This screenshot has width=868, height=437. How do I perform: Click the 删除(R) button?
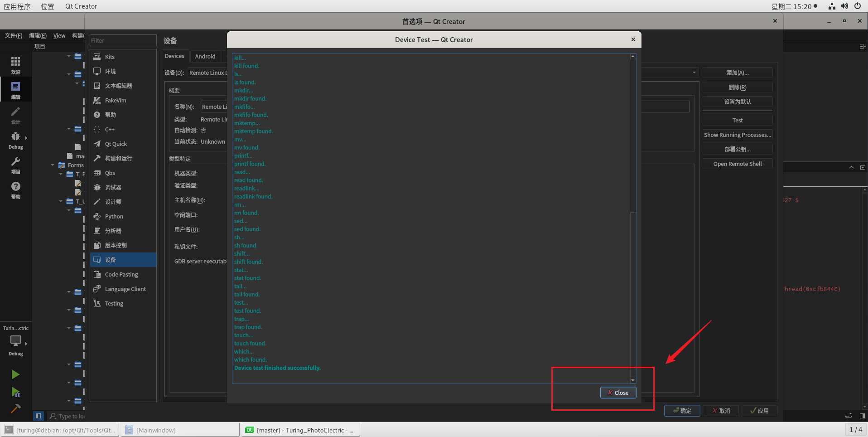pyautogui.click(x=738, y=87)
